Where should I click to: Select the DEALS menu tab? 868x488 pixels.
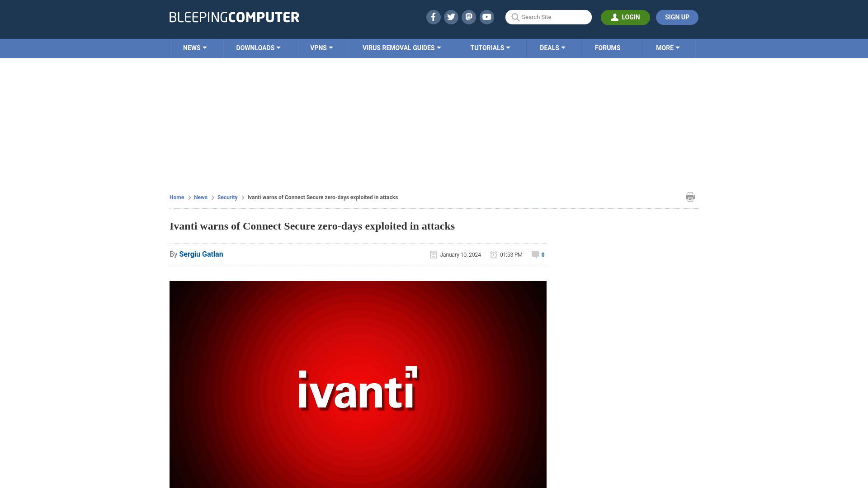tap(552, 47)
